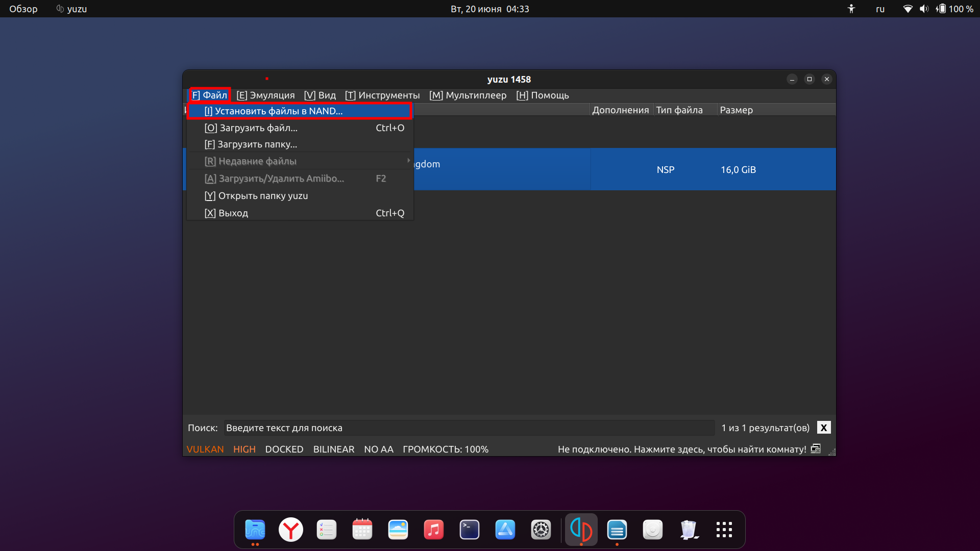
Task: Open the to-do list app in dock
Action: tap(326, 530)
